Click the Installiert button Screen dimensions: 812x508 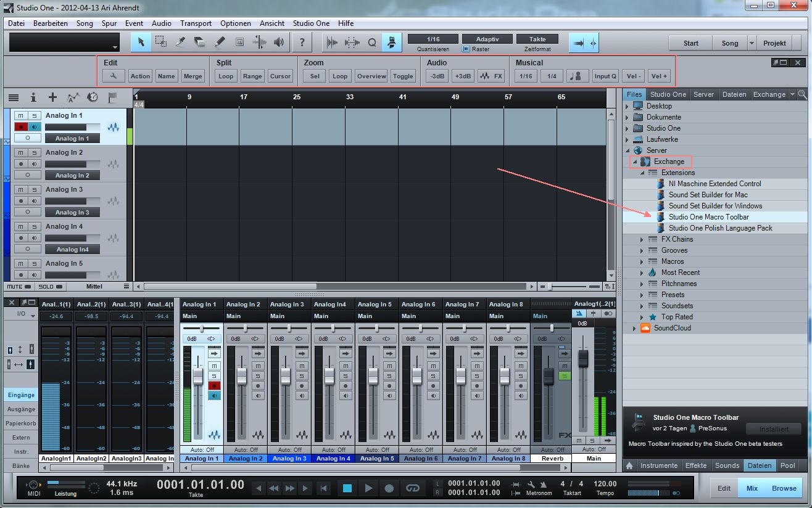774,429
